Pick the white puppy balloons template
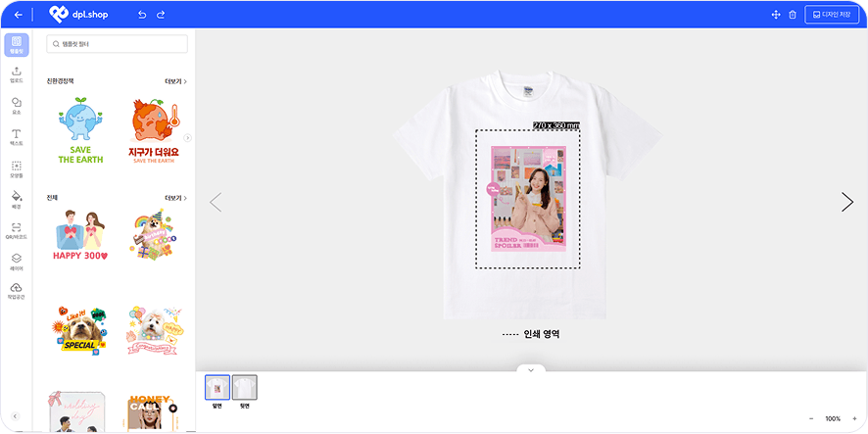The image size is (868, 434). [x=154, y=329]
